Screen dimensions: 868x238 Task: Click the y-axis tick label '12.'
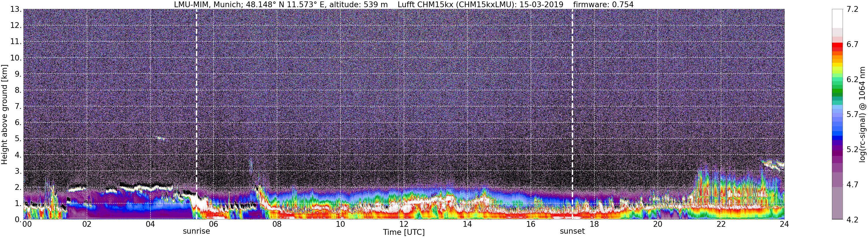coord(16,25)
